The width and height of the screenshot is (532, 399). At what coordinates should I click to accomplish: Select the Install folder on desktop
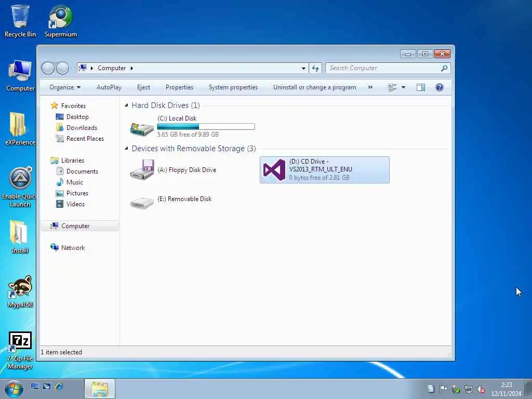coord(20,237)
